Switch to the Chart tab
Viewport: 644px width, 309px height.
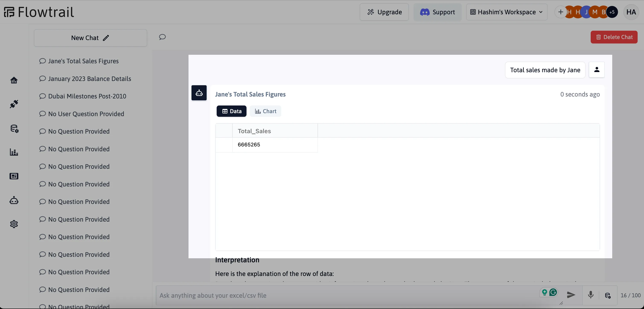click(265, 111)
